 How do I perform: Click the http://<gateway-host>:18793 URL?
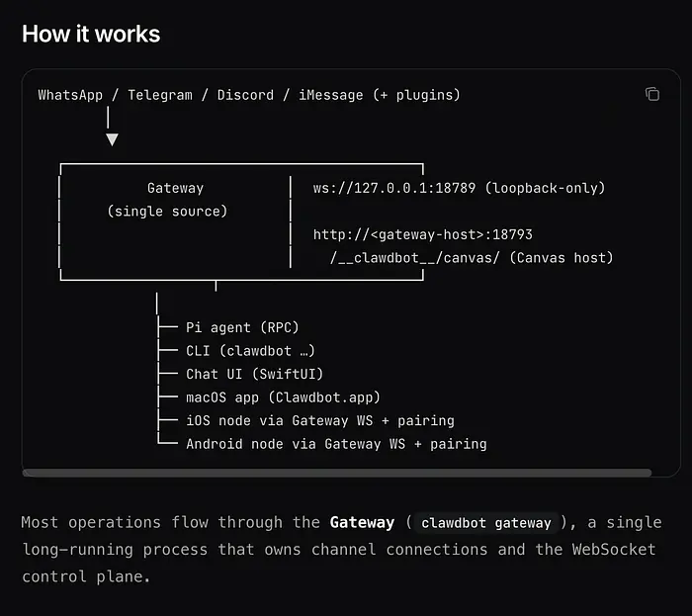tap(423, 234)
